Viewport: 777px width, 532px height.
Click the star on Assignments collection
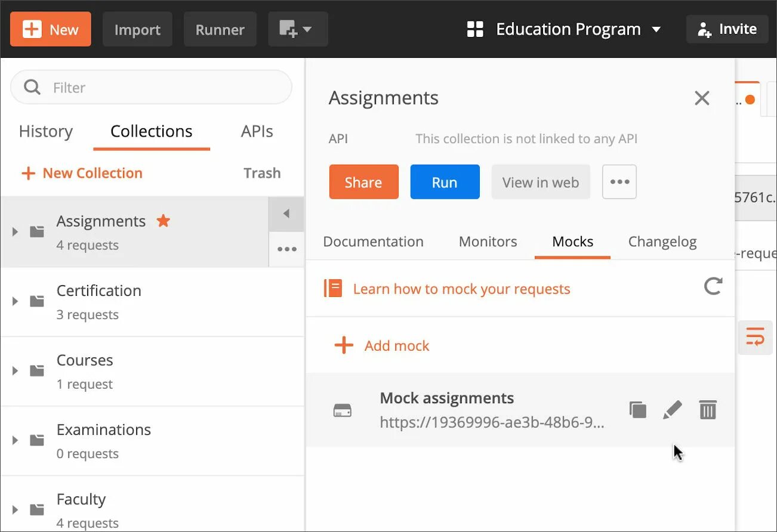tap(164, 221)
